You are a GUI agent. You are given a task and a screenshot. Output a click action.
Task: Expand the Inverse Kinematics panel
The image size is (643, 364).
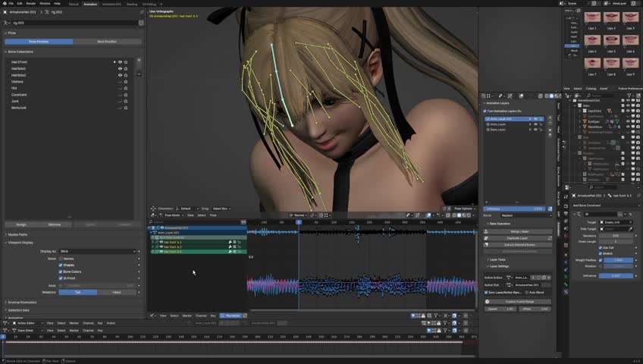[x=21, y=302]
